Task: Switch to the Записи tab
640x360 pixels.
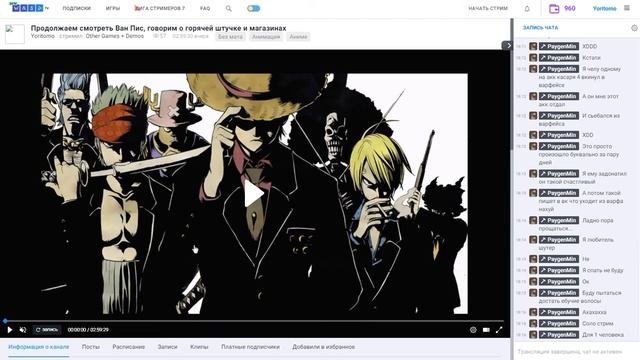Action: pyautogui.click(x=167, y=347)
